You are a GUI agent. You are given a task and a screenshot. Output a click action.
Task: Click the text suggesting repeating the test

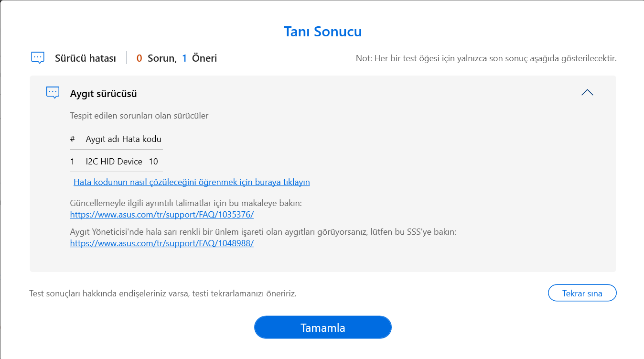coord(163,293)
